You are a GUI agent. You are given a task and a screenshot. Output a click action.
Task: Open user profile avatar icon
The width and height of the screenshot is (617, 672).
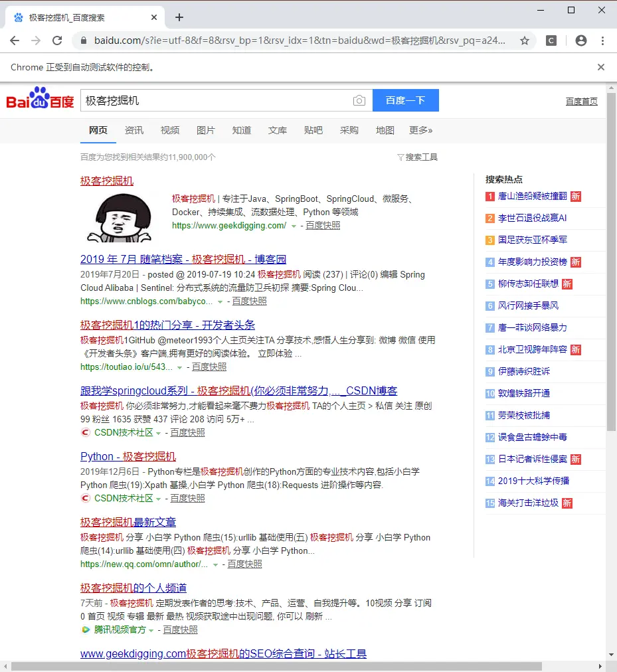(581, 41)
